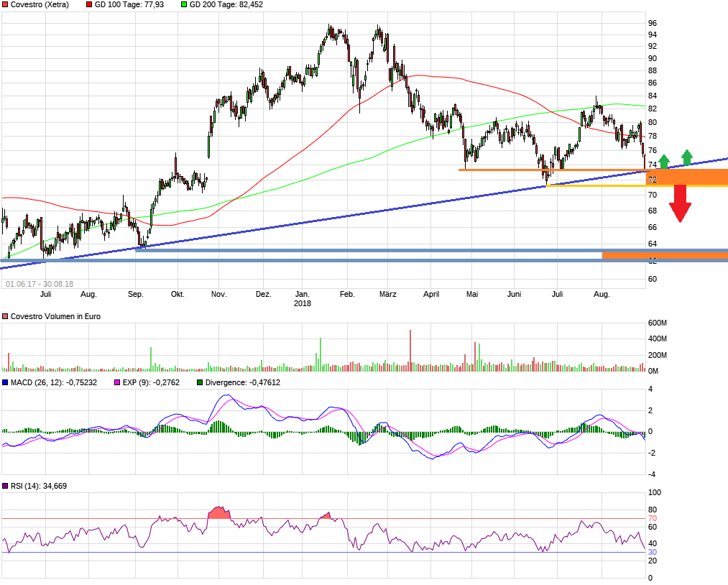Click the Covestro Volumen legend swatch

(x=5, y=316)
